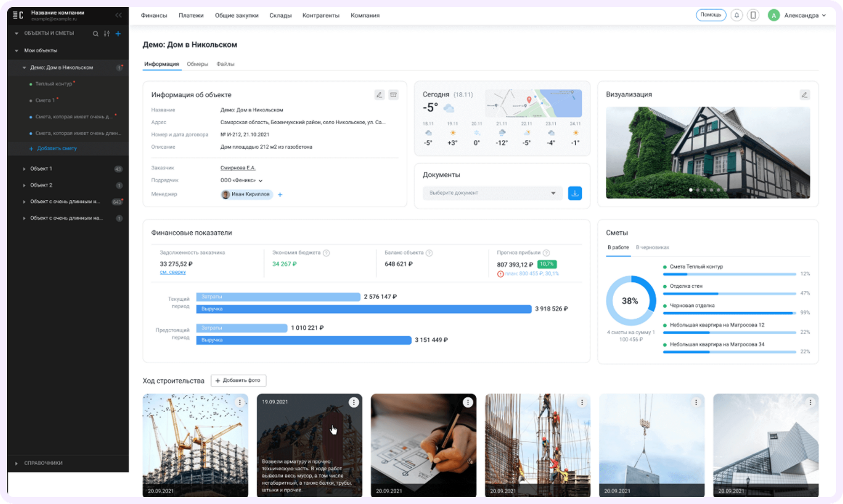Archive object icon in information card
This screenshot has width=843, height=504.
point(393,95)
